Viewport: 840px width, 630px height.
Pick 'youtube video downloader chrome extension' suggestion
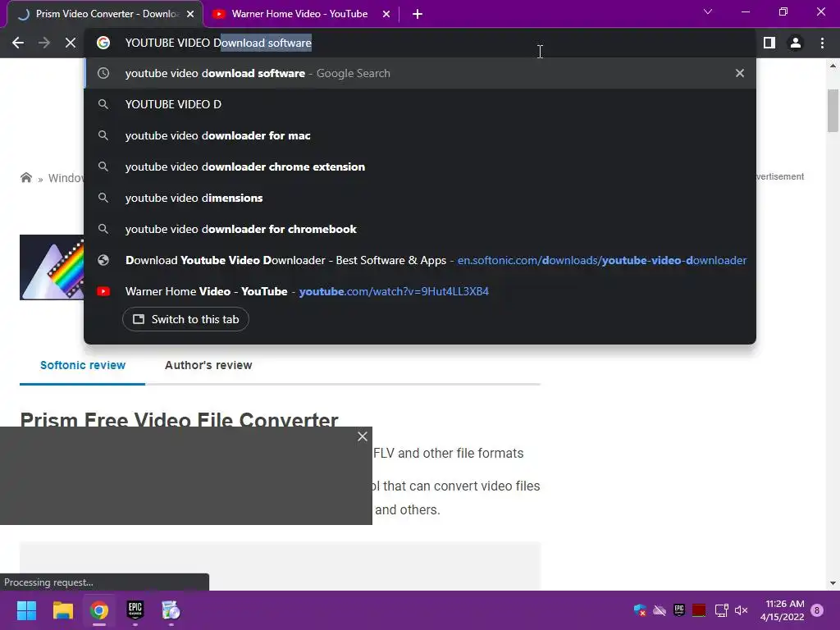tap(419, 167)
